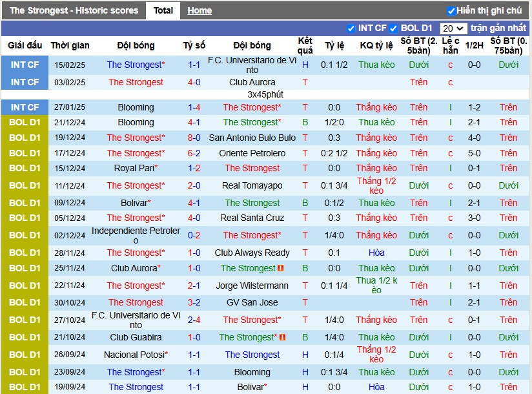The height and width of the screenshot is (394, 532).
Task: Select the Independiente Petrolero team name
Action: click(x=136, y=236)
